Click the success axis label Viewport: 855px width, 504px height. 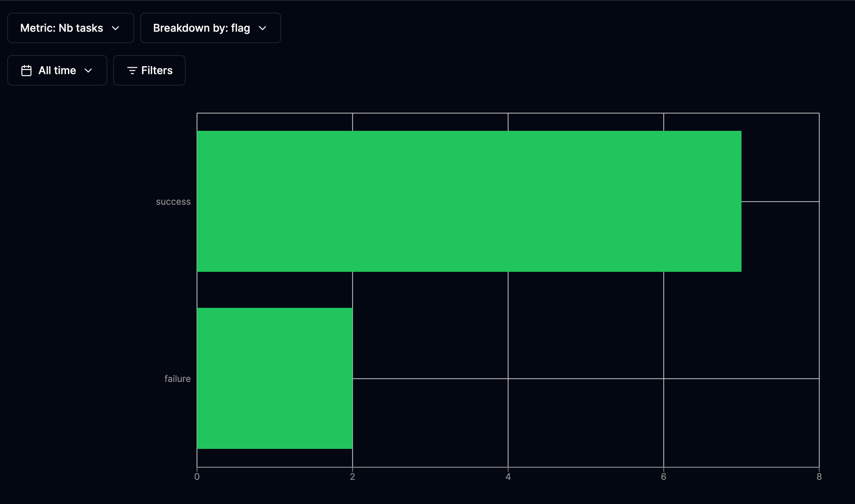click(x=173, y=202)
